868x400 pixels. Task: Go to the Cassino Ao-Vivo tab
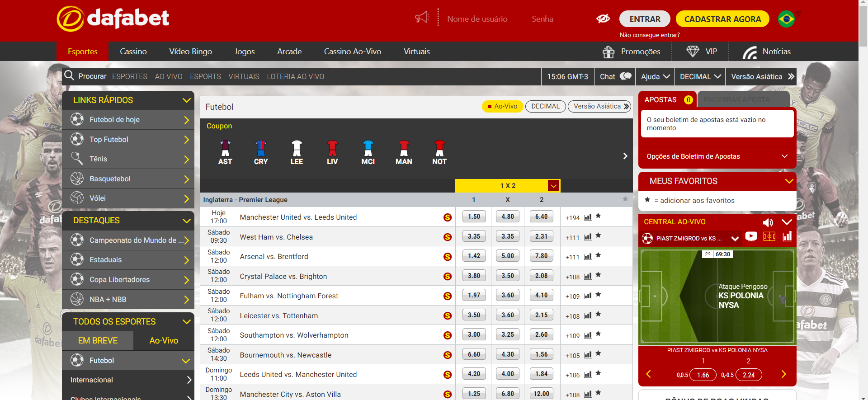[x=353, y=52]
